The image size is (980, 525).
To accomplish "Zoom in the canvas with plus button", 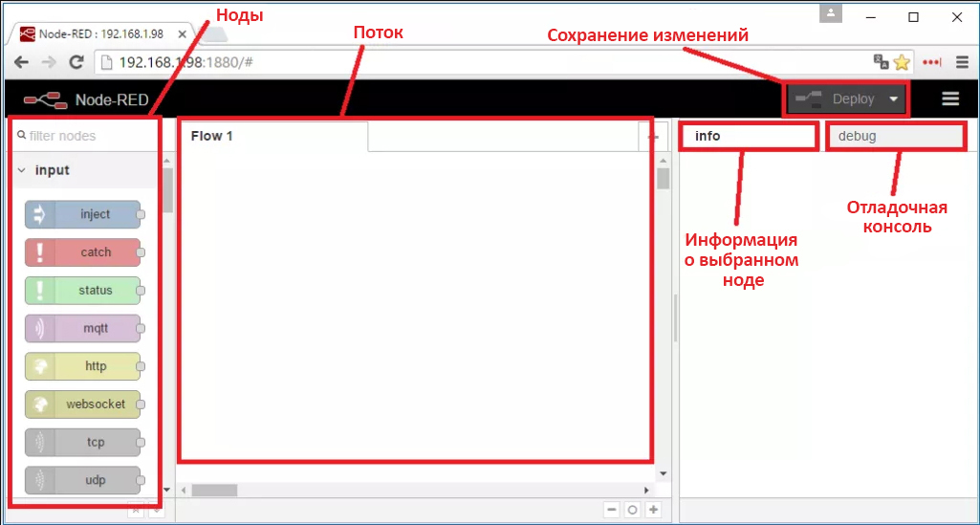I will 653,510.
